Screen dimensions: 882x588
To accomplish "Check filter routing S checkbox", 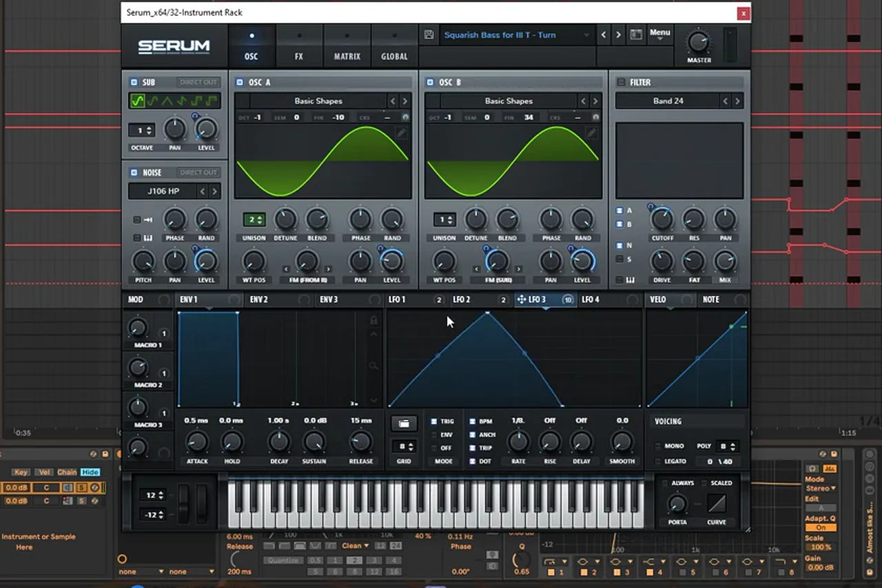I will click(x=619, y=259).
